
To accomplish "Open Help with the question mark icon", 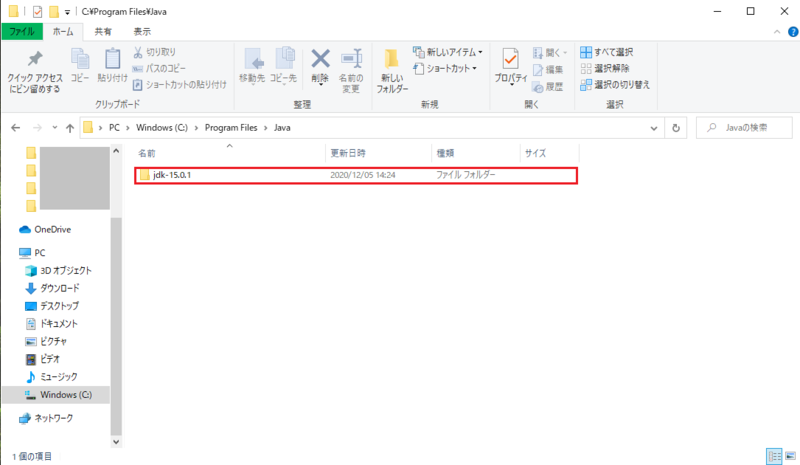I will [x=793, y=32].
